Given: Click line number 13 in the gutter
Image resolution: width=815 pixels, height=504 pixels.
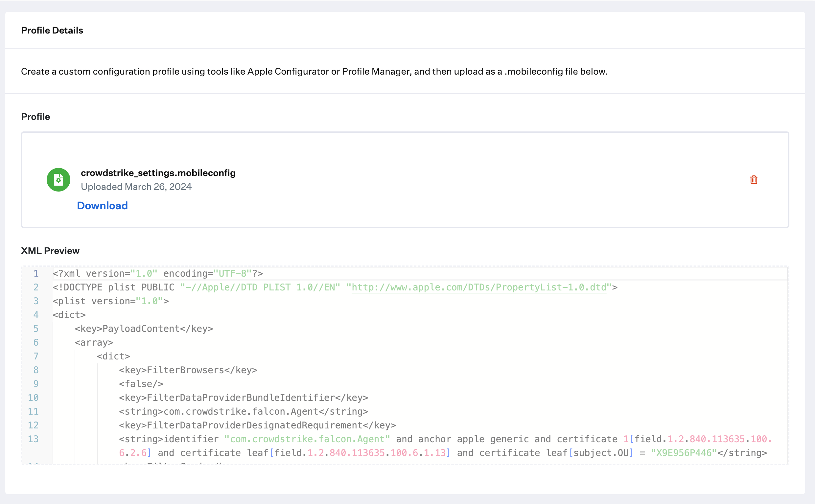Looking at the screenshot, I should (x=33, y=439).
